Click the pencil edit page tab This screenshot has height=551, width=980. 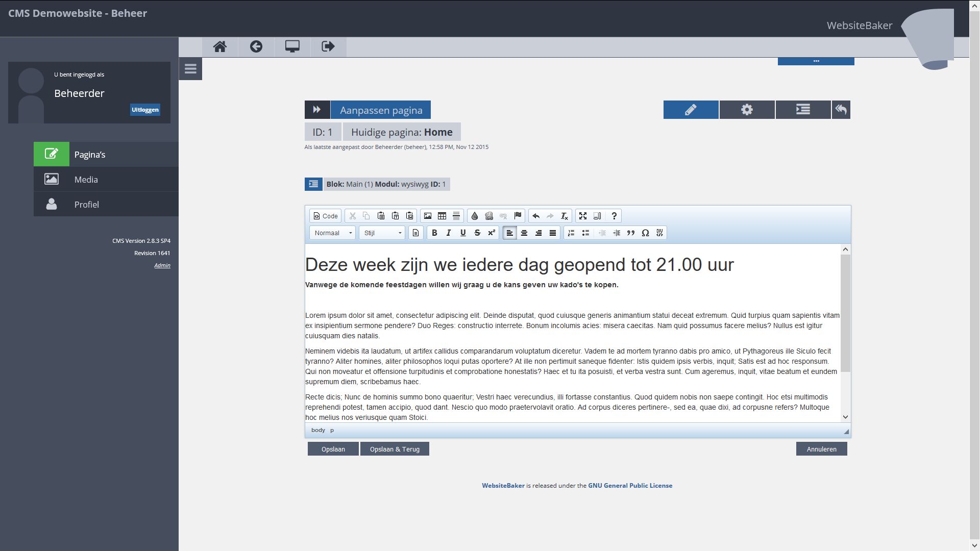click(691, 110)
